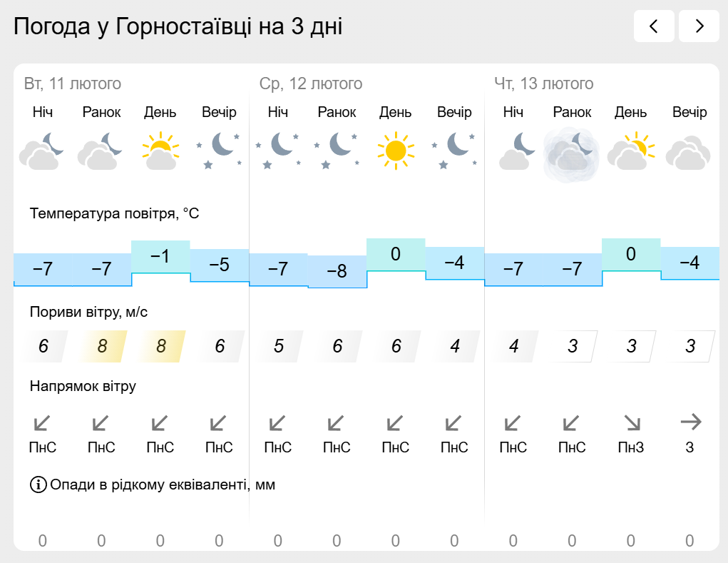Click the precipitation info icon
The width and height of the screenshot is (728, 563).
pyautogui.click(x=38, y=485)
